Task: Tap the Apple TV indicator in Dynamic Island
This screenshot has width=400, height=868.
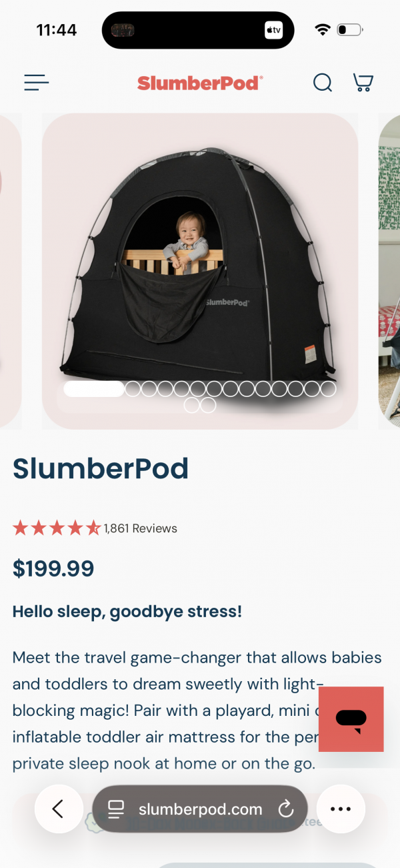Action: pyautogui.click(x=273, y=30)
